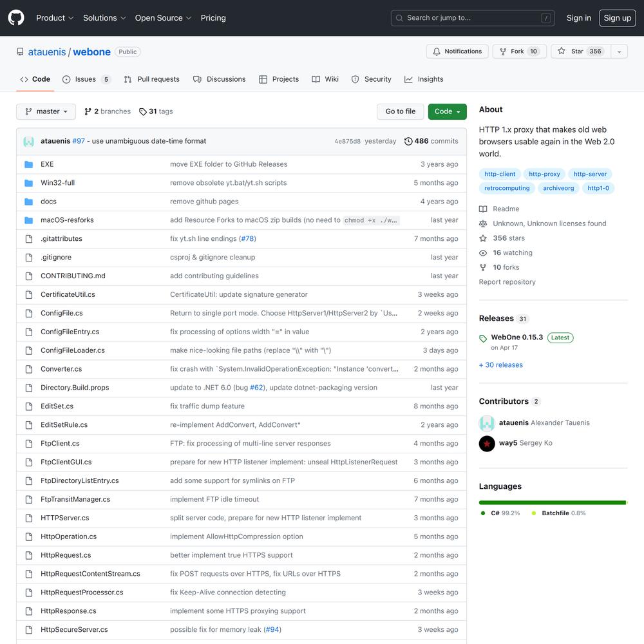Image resolution: width=644 pixels, height=644 pixels.
Task: Click the Pricing link in header
Action: tap(213, 17)
